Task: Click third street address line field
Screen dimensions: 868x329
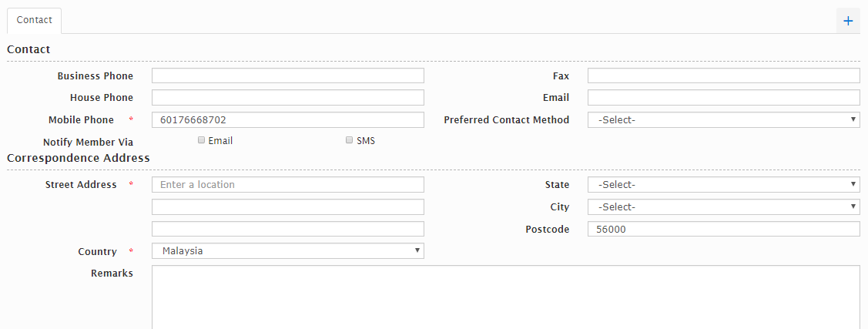Action: (287, 229)
